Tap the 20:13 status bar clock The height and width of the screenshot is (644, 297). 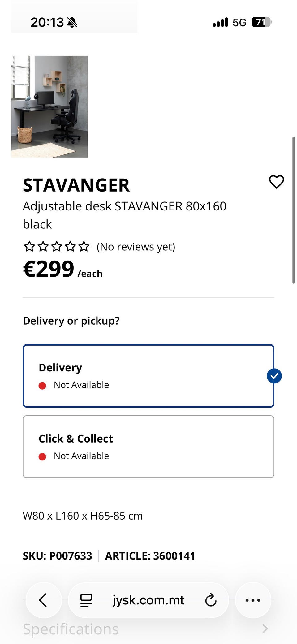click(47, 22)
